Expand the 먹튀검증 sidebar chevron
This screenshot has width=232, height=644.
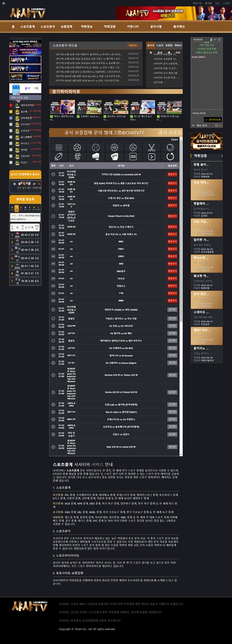click(222, 156)
